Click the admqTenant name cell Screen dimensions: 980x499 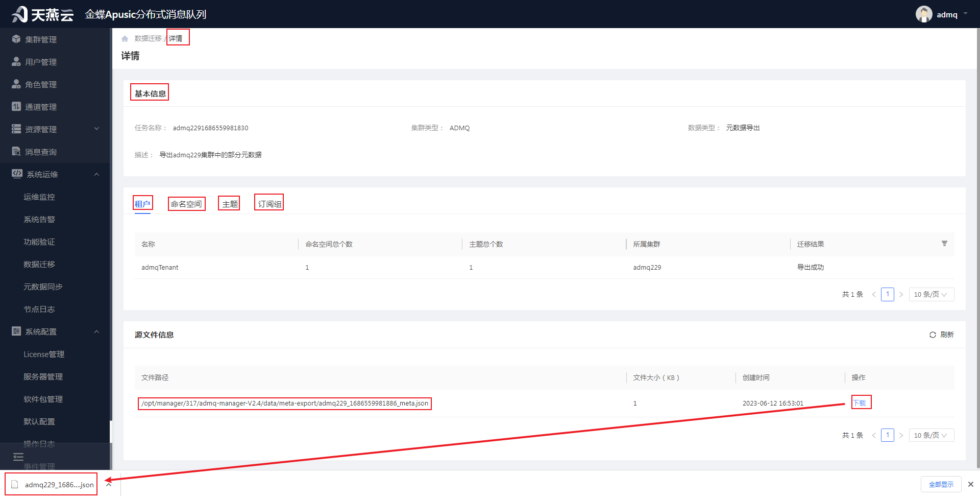tap(160, 268)
